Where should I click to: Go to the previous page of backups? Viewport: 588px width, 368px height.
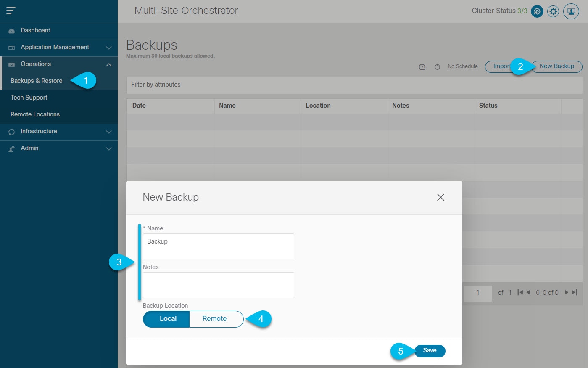click(528, 293)
